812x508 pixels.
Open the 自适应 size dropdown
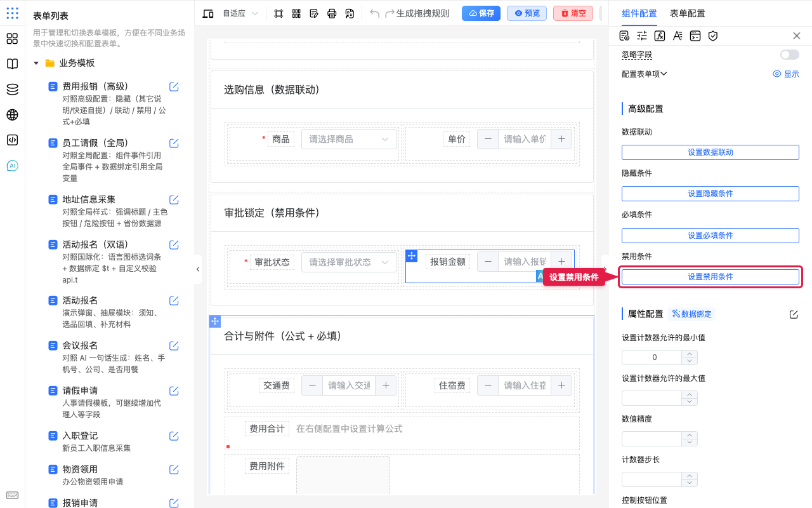pos(241,13)
